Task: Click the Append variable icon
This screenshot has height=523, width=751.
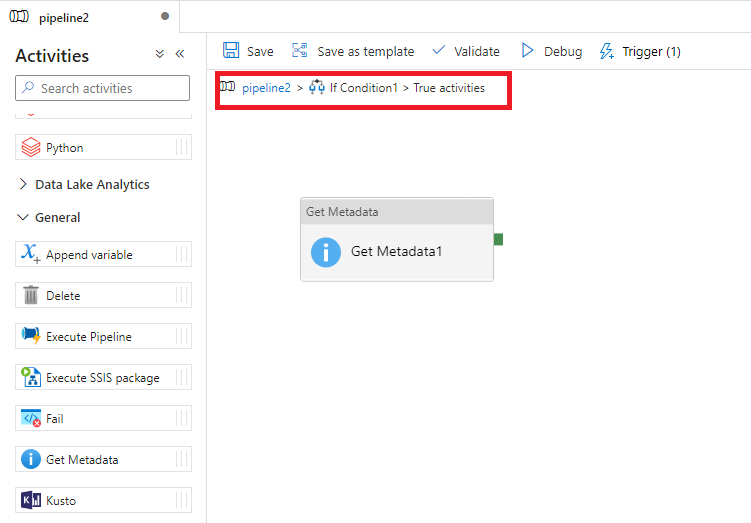Action: click(31, 254)
